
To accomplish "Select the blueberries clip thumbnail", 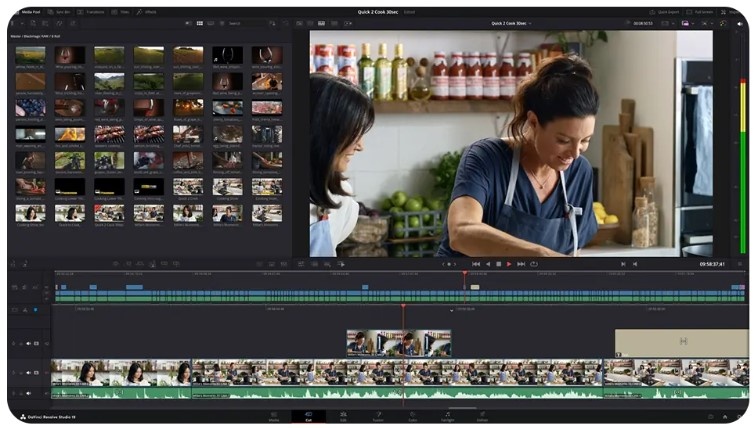I will (x=30, y=108).
